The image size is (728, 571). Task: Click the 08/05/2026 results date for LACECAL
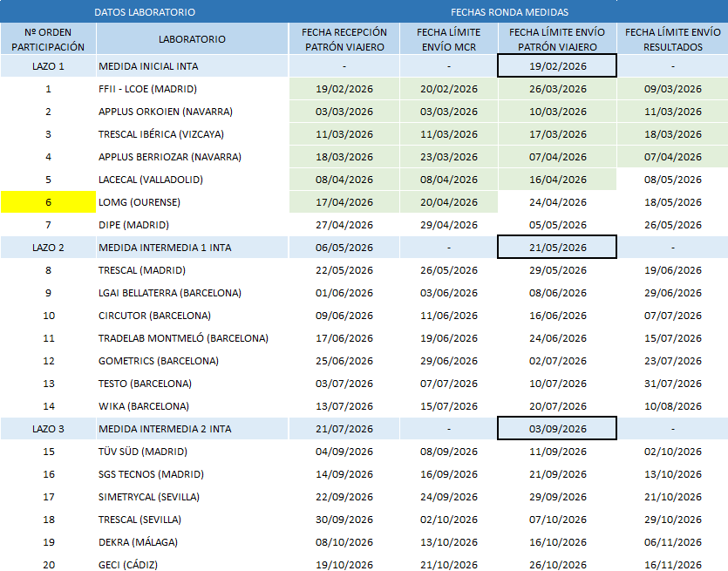pos(672,180)
